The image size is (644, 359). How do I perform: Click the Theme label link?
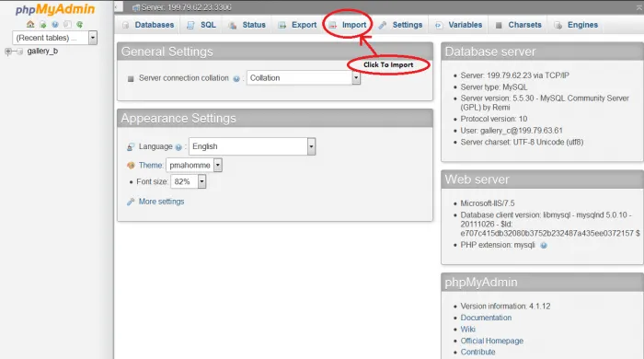tap(151, 165)
